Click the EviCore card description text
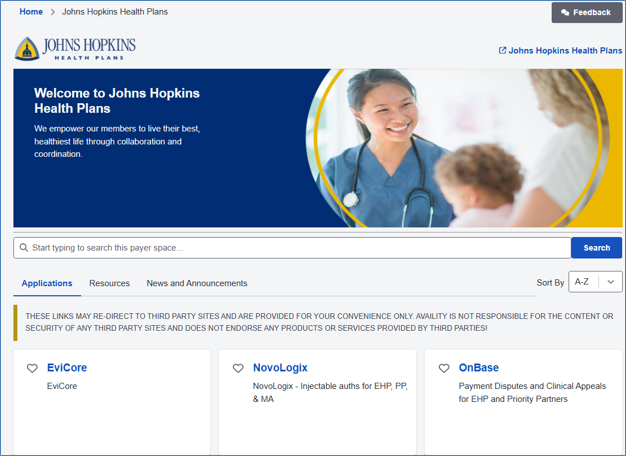626x456 pixels. click(62, 386)
